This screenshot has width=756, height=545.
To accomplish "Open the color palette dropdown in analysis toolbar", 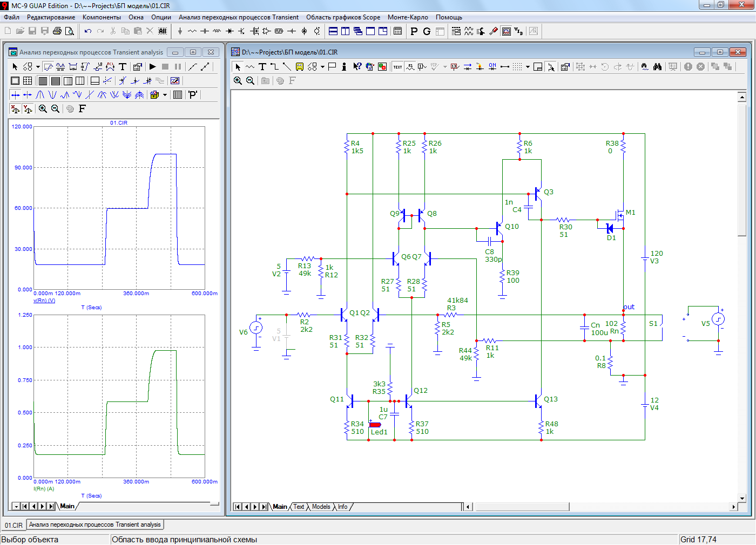I will (x=165, y=95).
